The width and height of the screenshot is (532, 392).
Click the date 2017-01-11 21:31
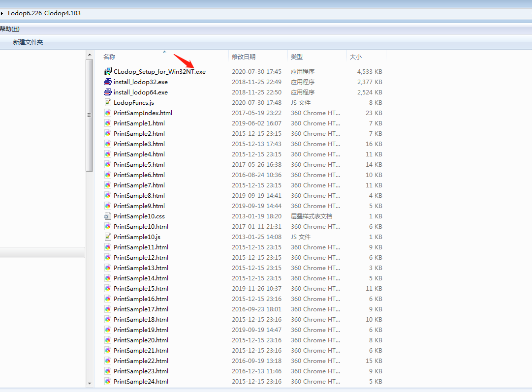click(256, 227)
